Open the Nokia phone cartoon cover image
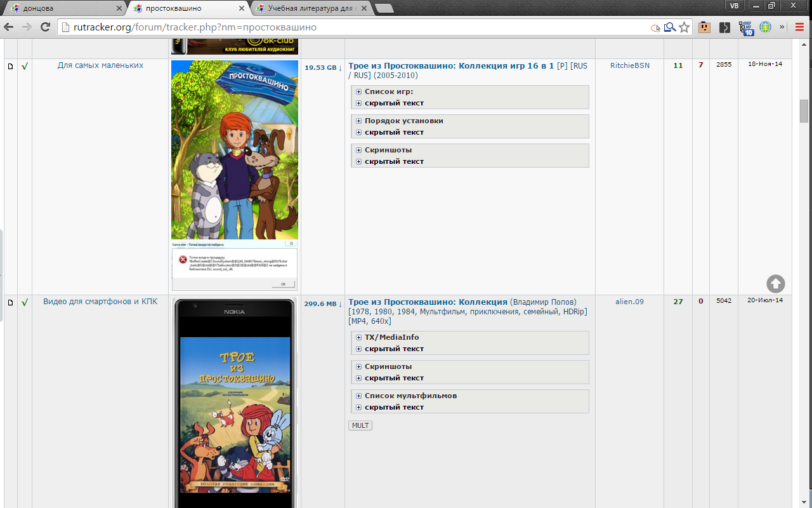 tap(235, 403)
